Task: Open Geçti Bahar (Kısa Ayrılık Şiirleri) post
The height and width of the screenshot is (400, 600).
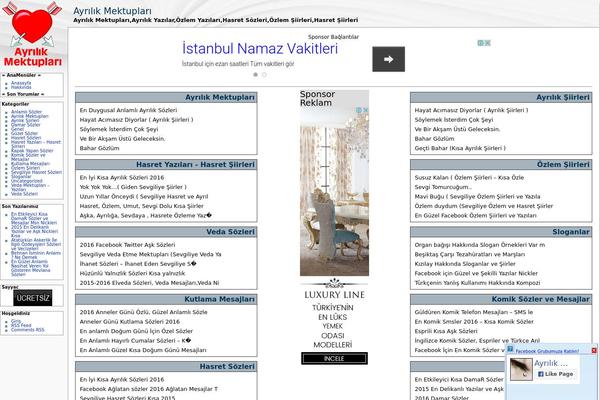Action: [460, 148]
